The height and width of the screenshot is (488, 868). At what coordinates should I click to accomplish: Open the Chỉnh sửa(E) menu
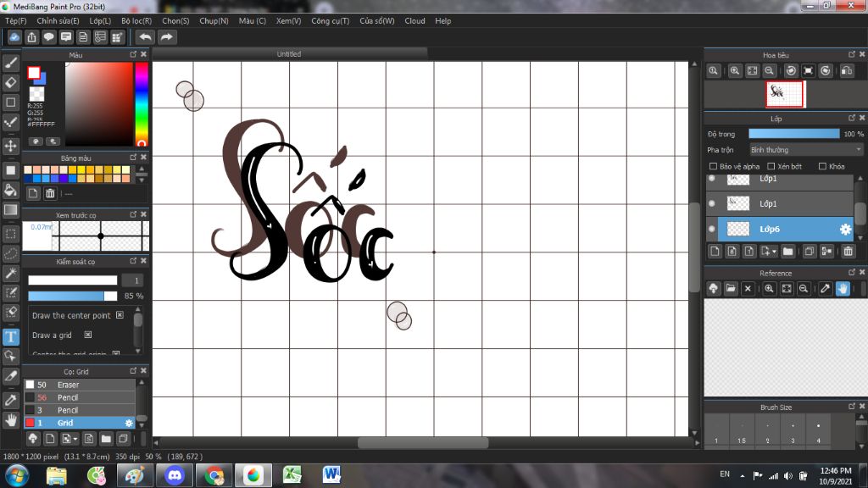(x=58, y=21)
